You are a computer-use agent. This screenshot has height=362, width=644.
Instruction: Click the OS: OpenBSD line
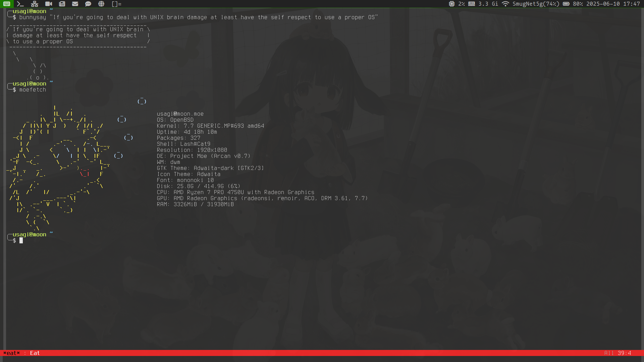tap(175, 120)
